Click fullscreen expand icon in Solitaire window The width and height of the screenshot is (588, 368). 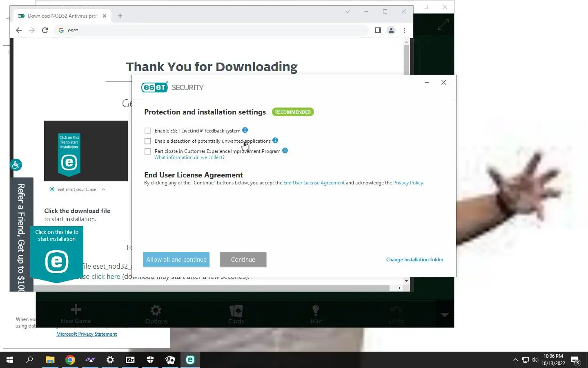coord(443,25)
